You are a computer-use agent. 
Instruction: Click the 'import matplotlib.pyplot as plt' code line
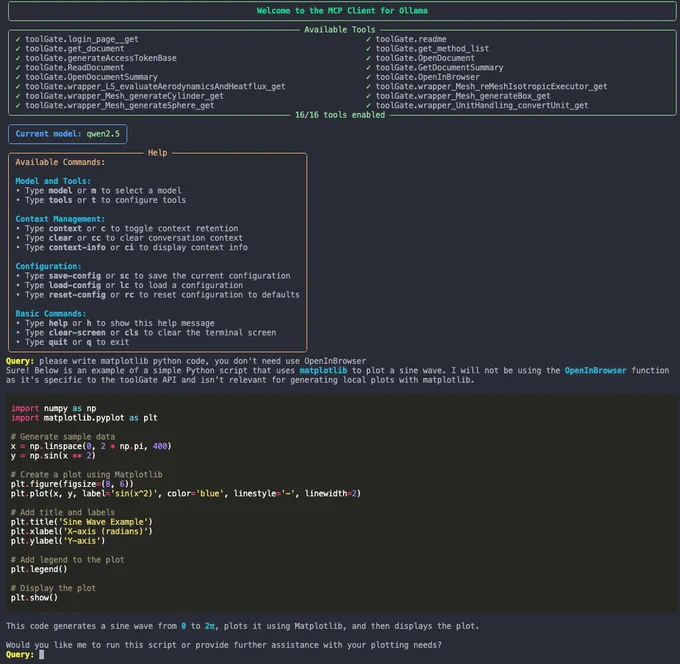(84, 418)
